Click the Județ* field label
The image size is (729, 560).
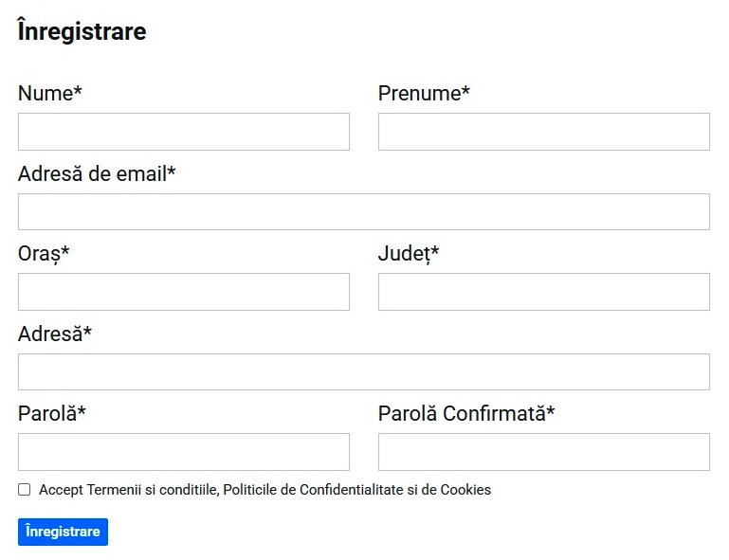click(409, 254)
